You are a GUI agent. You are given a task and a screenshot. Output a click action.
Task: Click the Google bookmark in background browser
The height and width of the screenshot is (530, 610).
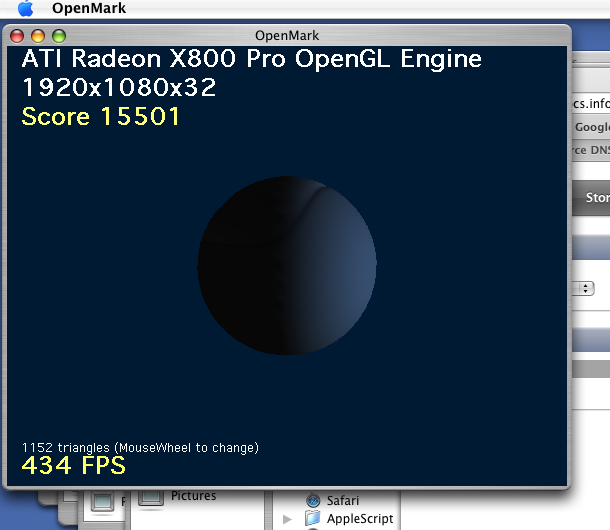pyautogui.click(x=592, y=127)
